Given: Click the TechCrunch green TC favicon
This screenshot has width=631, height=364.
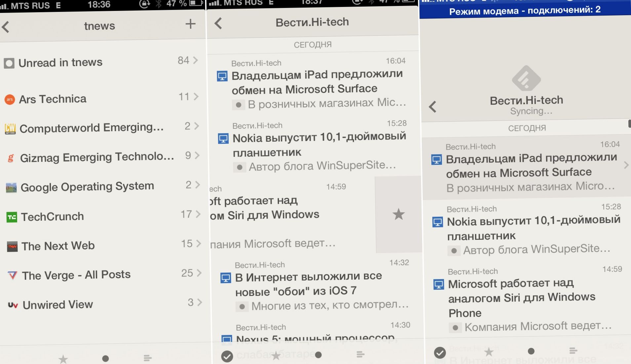Looking at the screenshot, I should pos(12,217).
